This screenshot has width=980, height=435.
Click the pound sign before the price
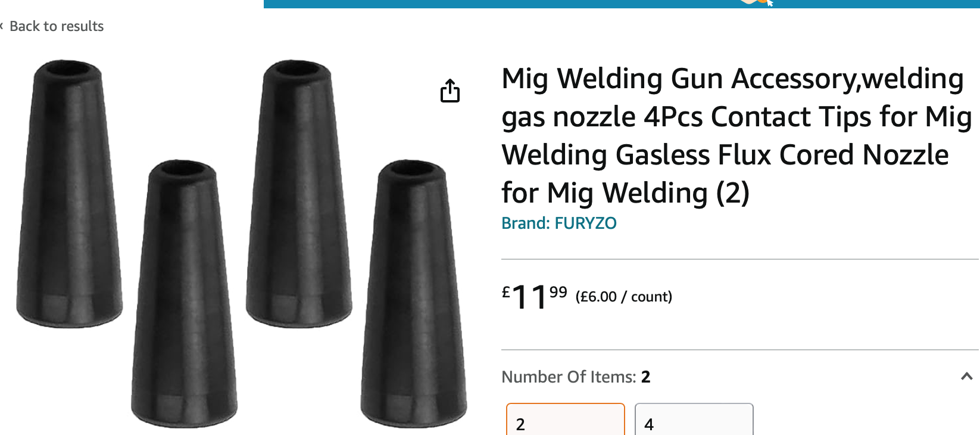click(x=506, y=292)
